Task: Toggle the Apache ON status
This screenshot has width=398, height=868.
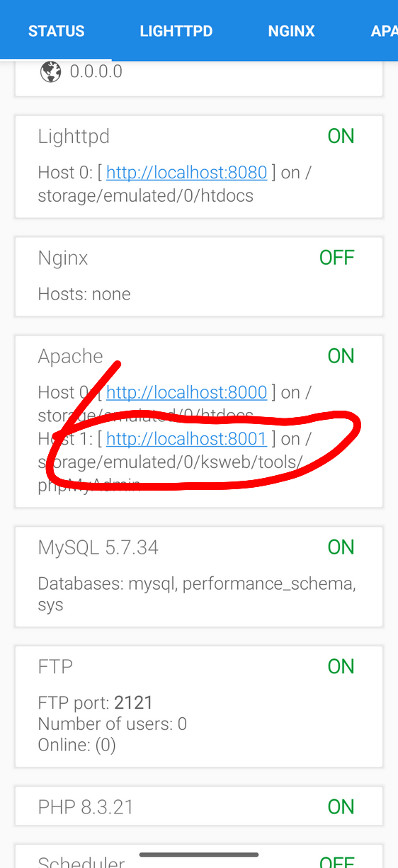Action: pyautogui.click(x=341, y=356)
